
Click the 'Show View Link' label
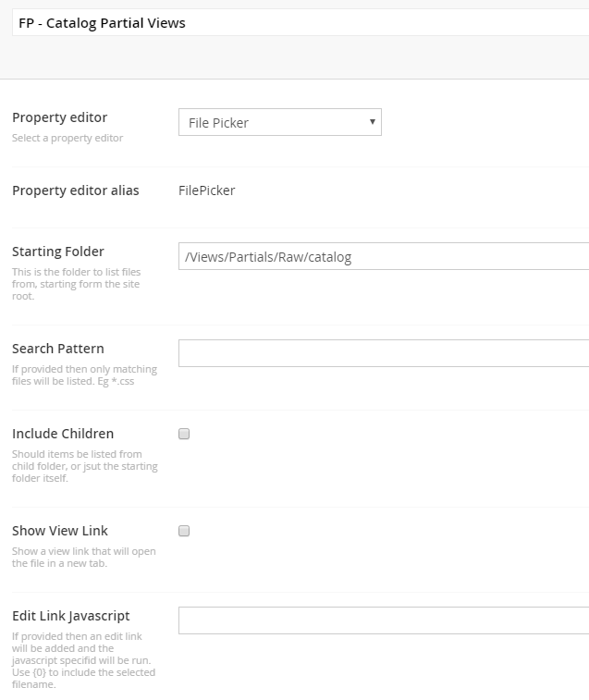tap(60, 531)
